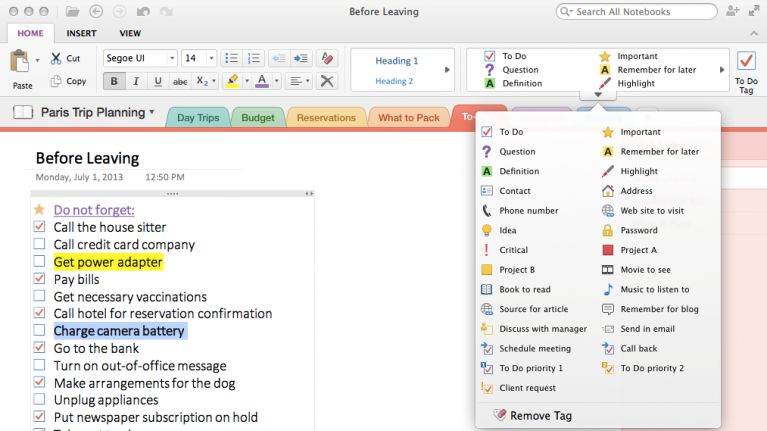767x431 pixels.
Task: Click the numbered list icon
Action: point(254,58)
